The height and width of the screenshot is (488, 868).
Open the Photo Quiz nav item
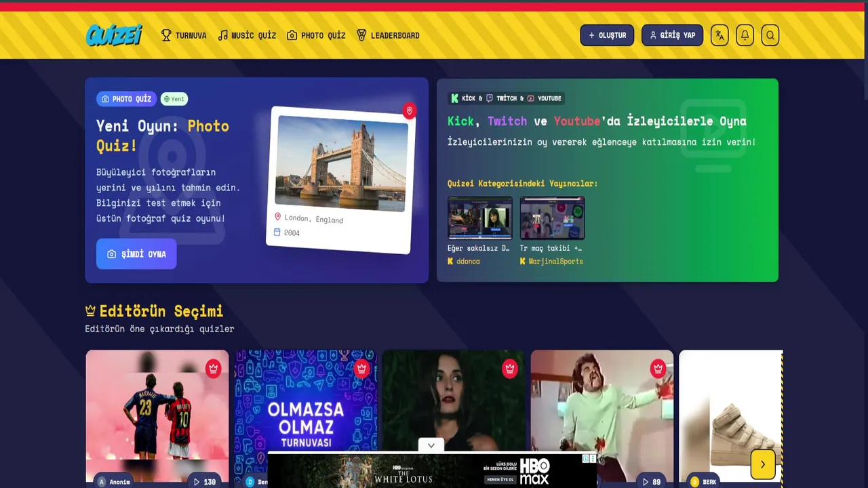coord(316,35)
